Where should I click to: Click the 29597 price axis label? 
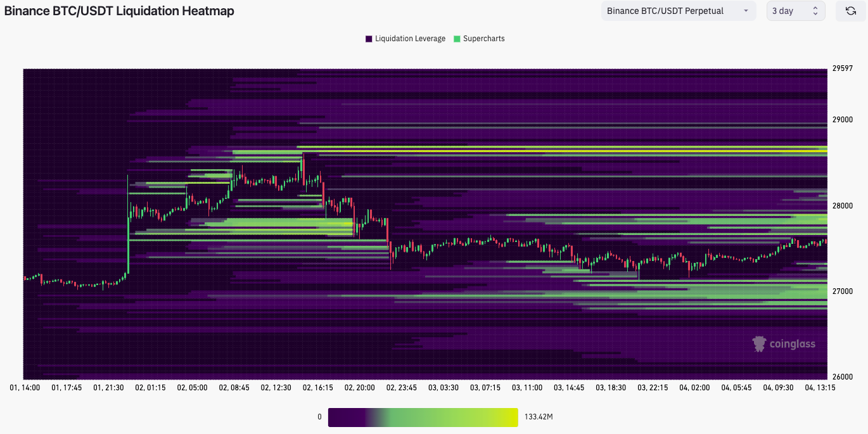pyautogui.click(x=842, y=68)
